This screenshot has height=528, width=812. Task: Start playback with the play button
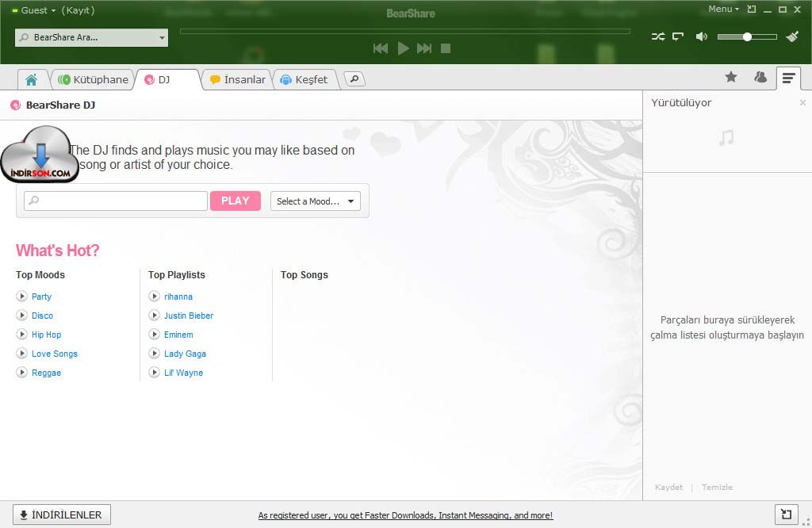[x=403, y=48]
